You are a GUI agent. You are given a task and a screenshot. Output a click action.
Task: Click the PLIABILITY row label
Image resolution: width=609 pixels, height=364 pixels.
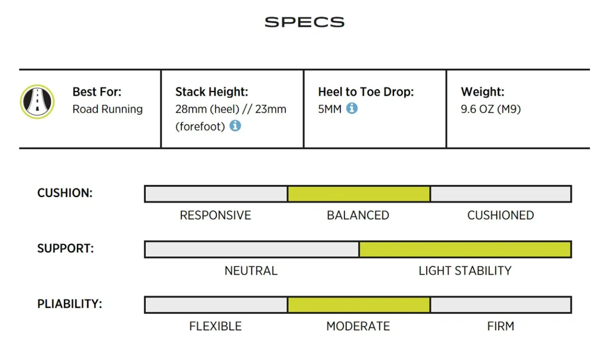69,304
